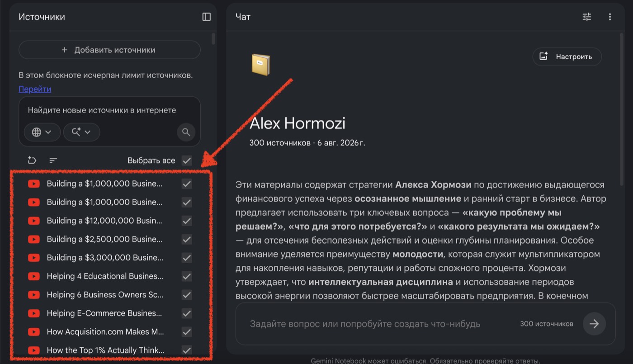The image size is (633, 364).
Task: Send message with the arrow button
Action: click(x=594, y=324)
